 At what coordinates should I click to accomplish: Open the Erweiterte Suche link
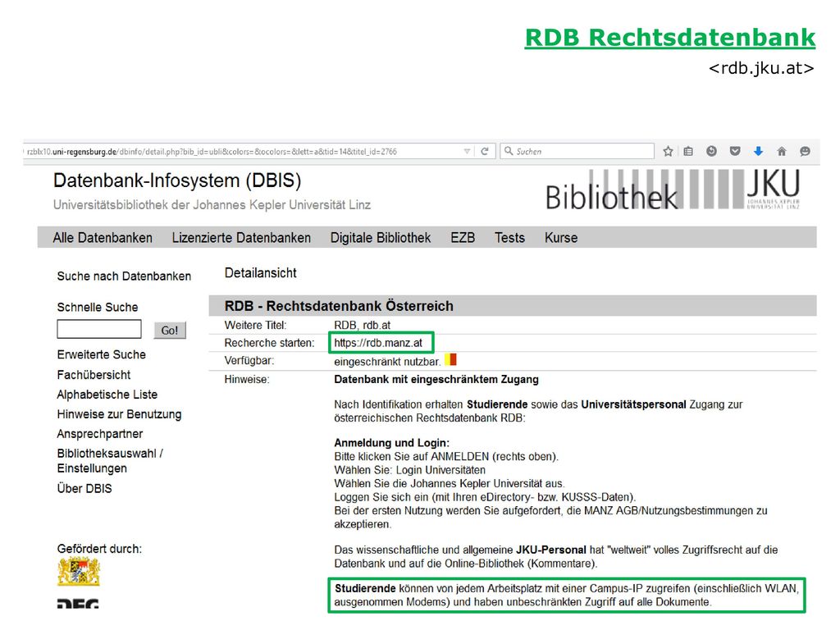[x=101, y=354]
